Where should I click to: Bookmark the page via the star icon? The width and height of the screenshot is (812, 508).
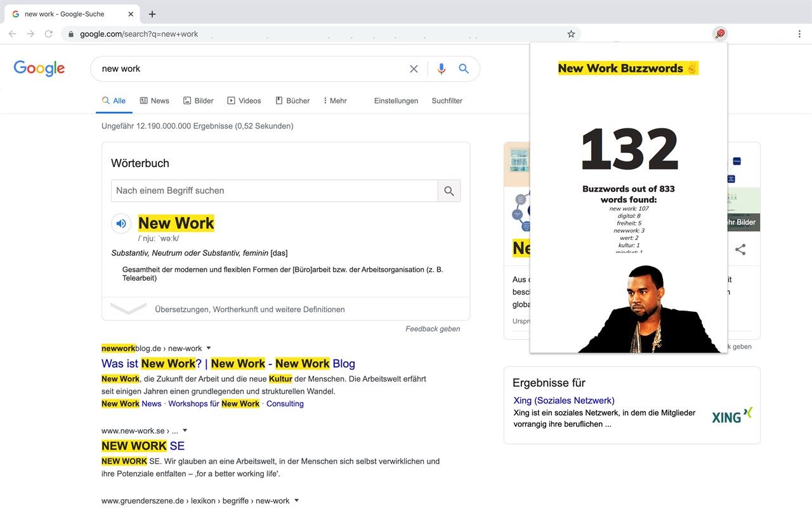[571, 34]
